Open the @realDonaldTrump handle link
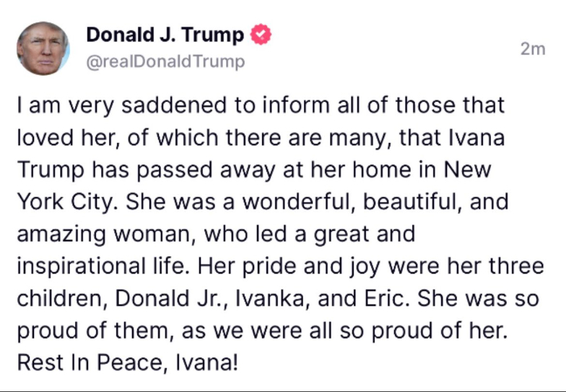 click(x=165, y=62)
